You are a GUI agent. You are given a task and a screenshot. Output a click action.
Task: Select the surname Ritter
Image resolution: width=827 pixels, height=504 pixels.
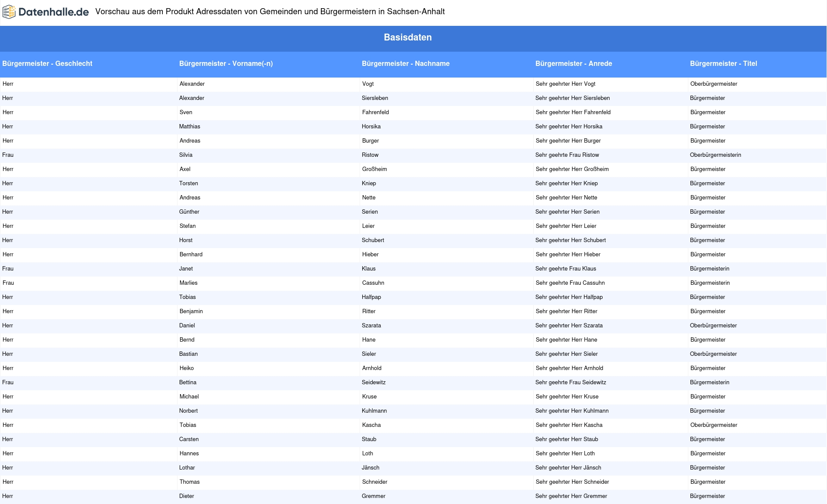pos(369,311)
